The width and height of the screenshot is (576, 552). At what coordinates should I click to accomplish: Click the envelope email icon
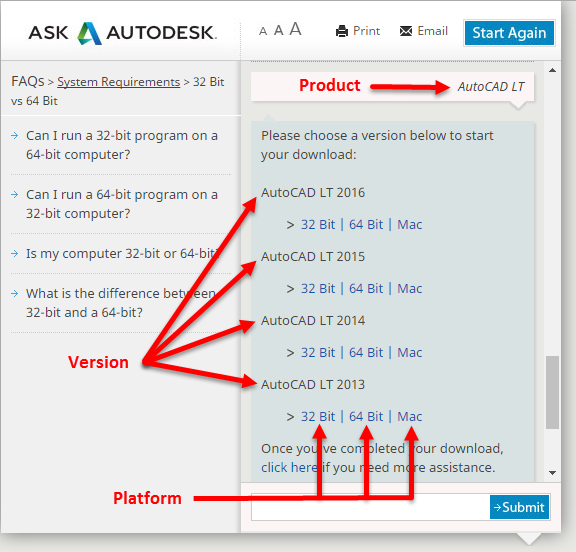pyautogui.click(x=406, y=31)
